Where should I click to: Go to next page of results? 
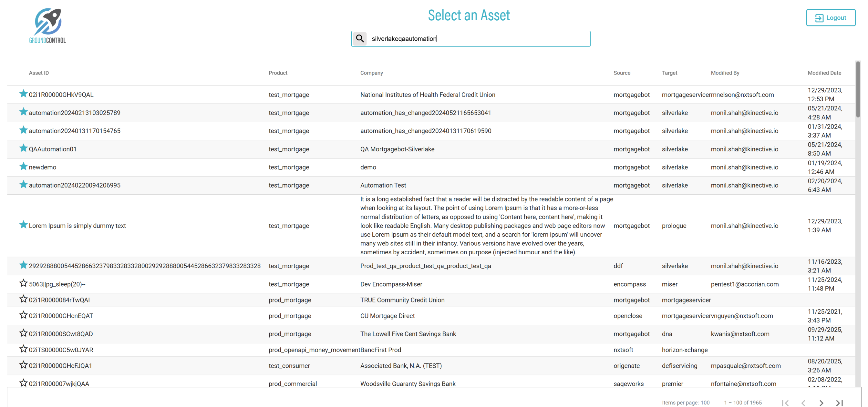click(821, 402)
